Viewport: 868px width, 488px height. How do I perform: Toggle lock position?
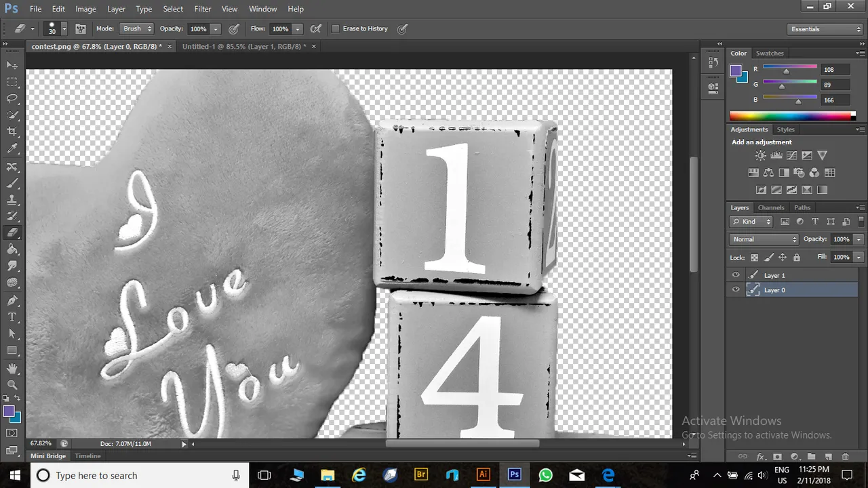point(783,258)
